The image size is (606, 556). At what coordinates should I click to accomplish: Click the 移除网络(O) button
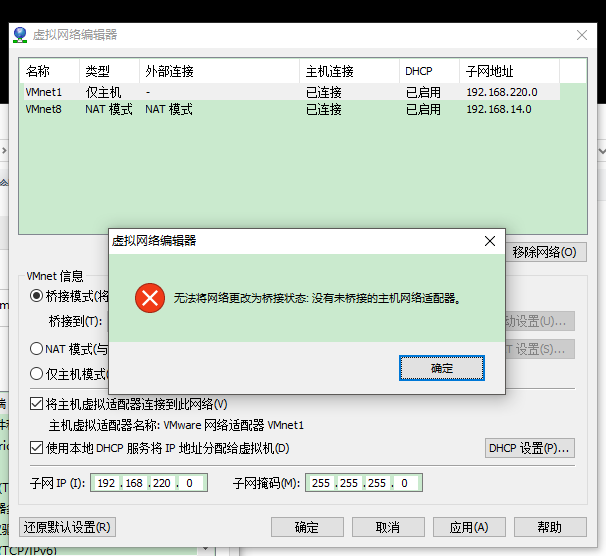tap(545, 252)
